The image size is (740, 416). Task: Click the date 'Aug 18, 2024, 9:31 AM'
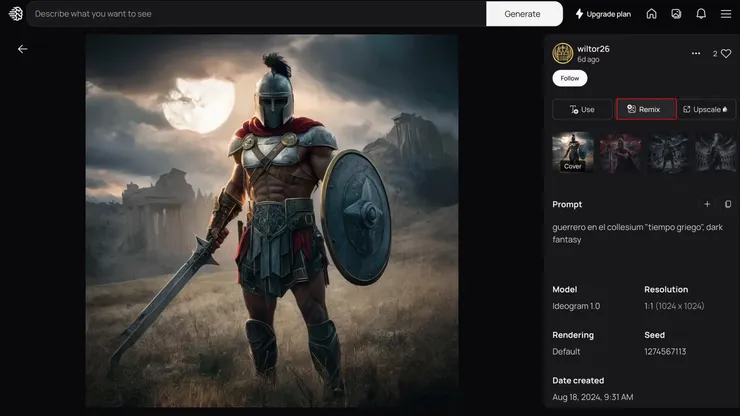pos(593,397)
